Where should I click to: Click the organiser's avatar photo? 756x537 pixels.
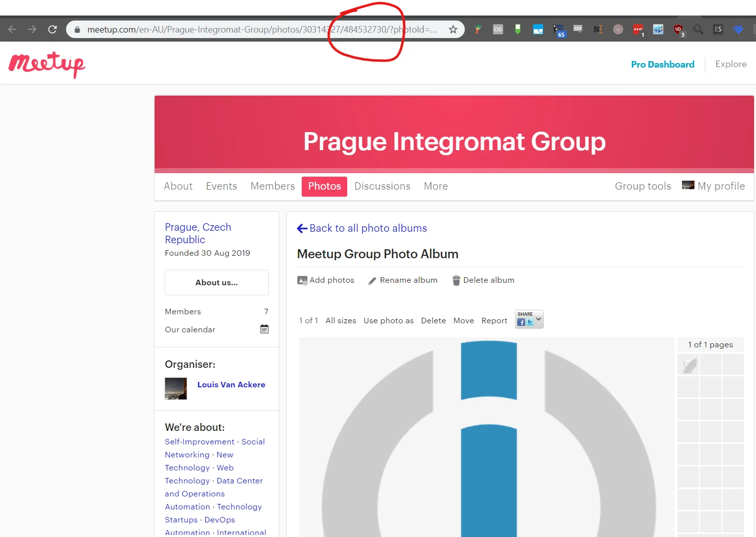[176, 388]
